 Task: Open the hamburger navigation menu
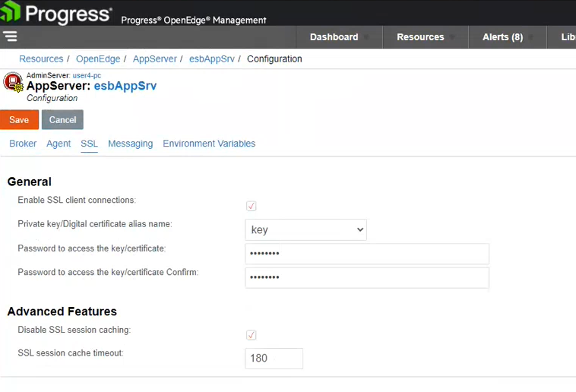(x=10, y=36)
